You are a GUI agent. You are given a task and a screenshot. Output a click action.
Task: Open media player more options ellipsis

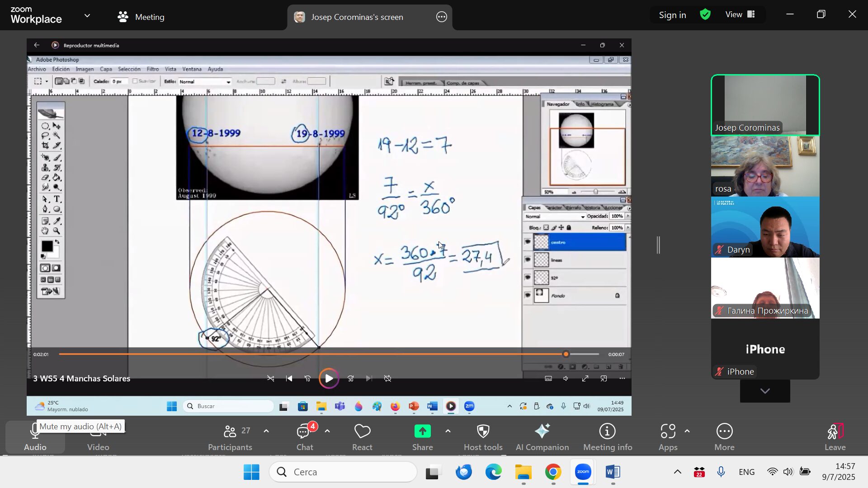point(622,379)
